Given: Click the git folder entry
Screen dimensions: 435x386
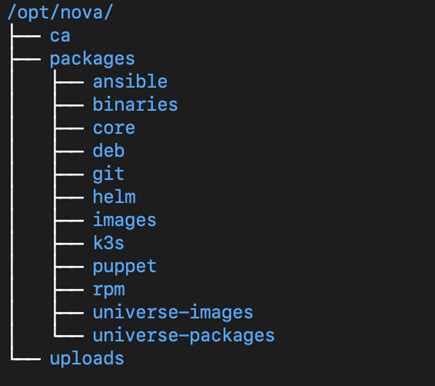Looking at the screenshot, I should coord(109,175).
